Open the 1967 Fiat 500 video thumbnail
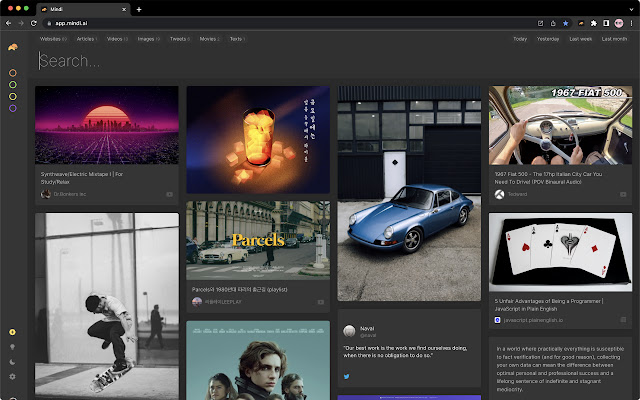This screenshot has height=400, width=640. (560, 125)
